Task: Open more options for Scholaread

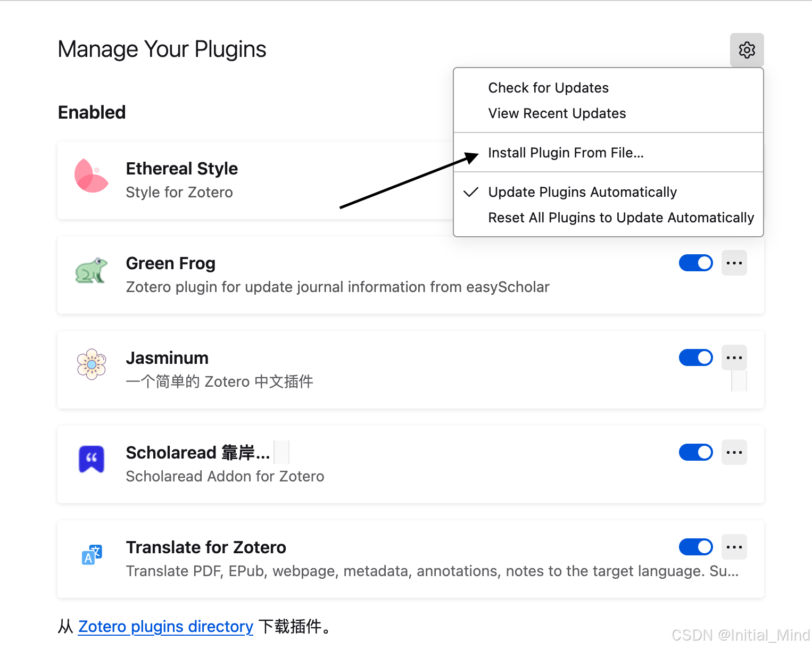Action: pos(734,452)
